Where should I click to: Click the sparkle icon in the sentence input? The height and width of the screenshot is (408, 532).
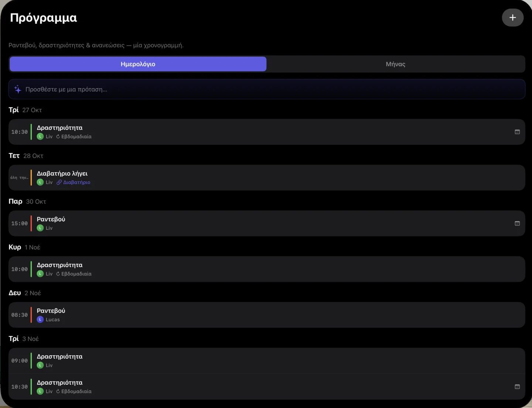18,89
